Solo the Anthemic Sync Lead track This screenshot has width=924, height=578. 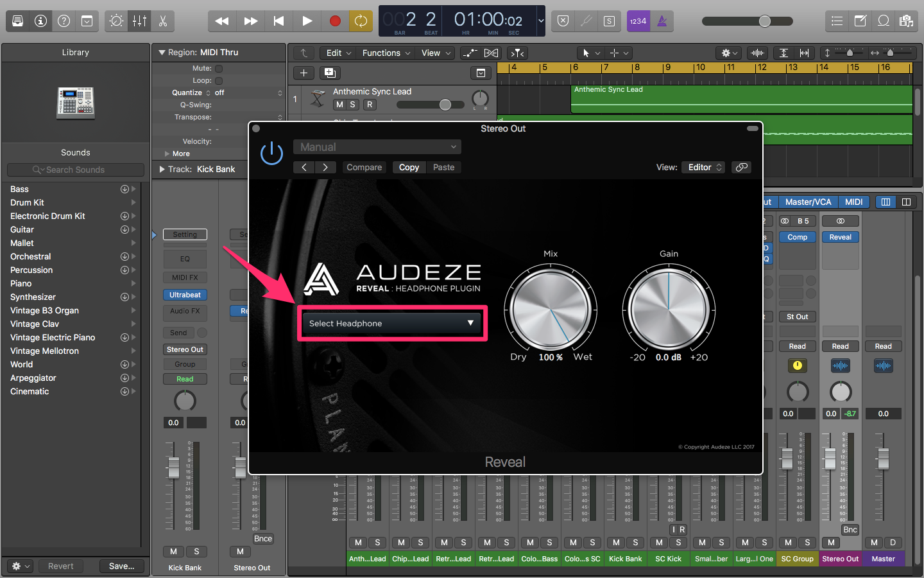tap(352, 105)
